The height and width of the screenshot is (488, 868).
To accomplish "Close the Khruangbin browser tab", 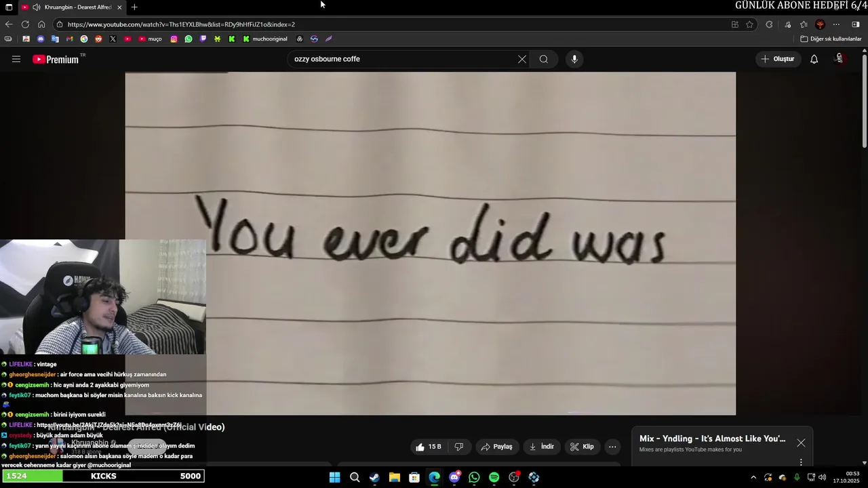I will pos(119,7).
